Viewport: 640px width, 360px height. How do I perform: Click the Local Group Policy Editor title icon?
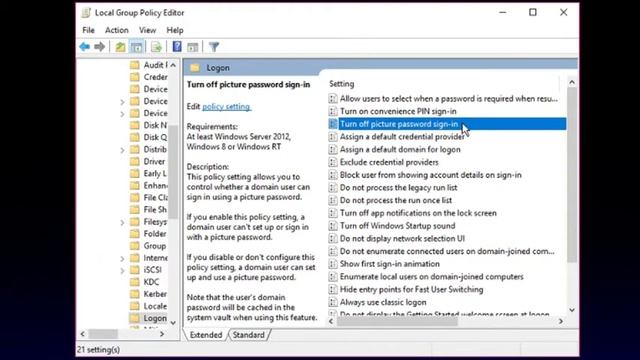click(x=86, y=13)
